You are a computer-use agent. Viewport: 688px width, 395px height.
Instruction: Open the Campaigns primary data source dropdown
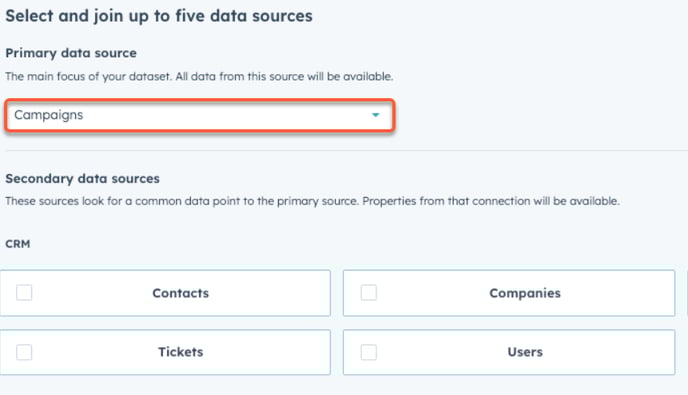coord(200,115)
